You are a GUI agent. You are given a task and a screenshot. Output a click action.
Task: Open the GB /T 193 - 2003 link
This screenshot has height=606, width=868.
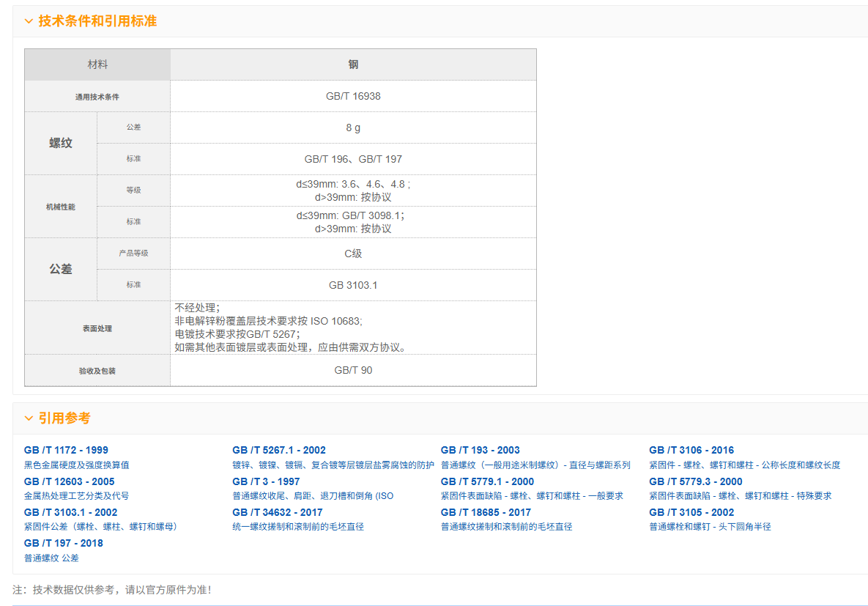480,450
